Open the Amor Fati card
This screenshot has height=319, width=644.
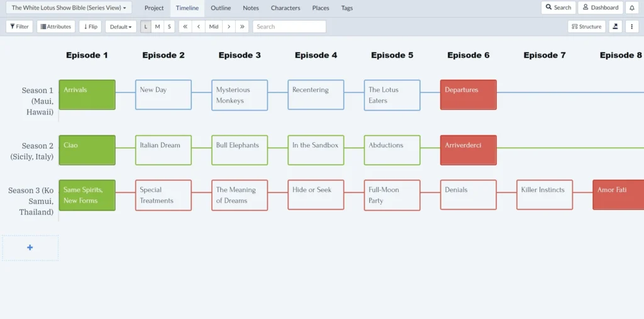click(x=619, y=195)
